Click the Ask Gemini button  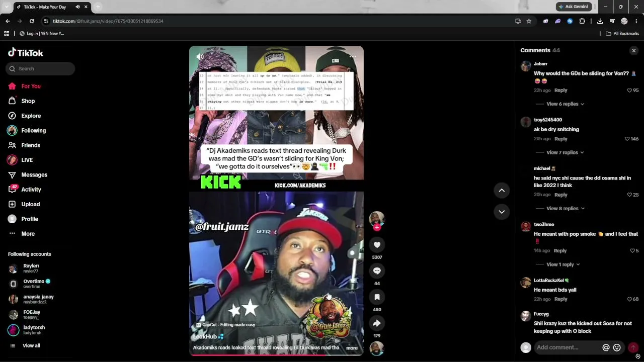[573, 7]
